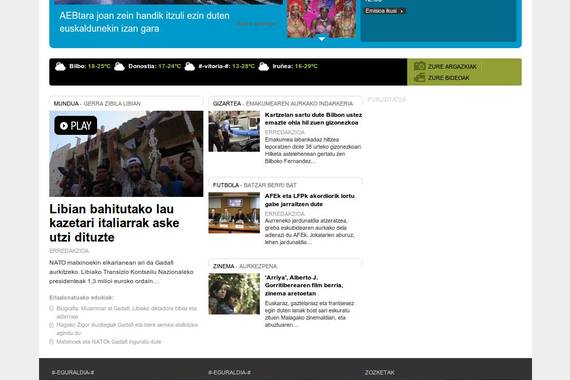
Task: Click the Arriya film thumbnail image
Action: click(x=234, y=294)
